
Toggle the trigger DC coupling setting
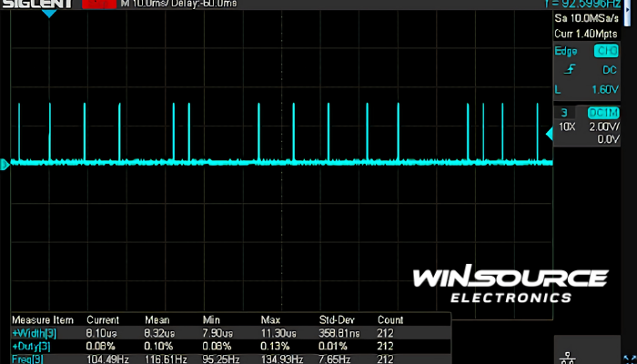point(607,69)
